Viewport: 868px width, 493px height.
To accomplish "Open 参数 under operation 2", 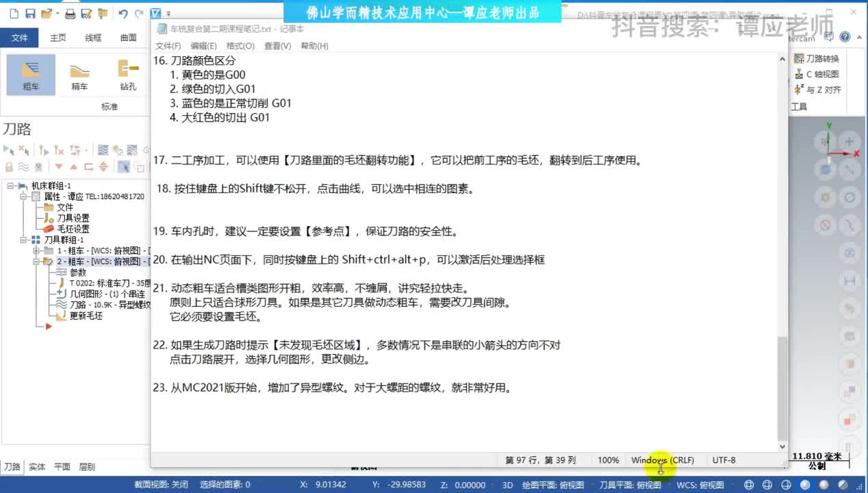I will click(x=78, y=273).
